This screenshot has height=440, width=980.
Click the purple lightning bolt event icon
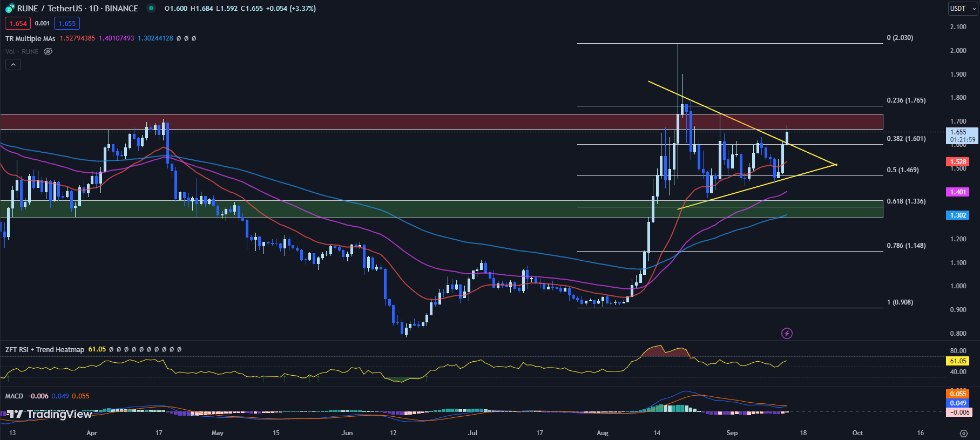coord(787,333)
